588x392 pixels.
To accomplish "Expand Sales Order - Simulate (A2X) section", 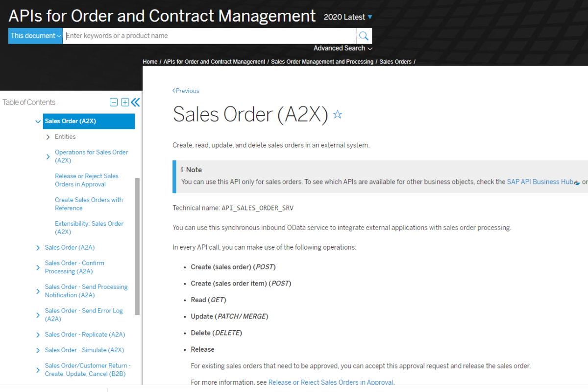I will (x=38, y=350).
